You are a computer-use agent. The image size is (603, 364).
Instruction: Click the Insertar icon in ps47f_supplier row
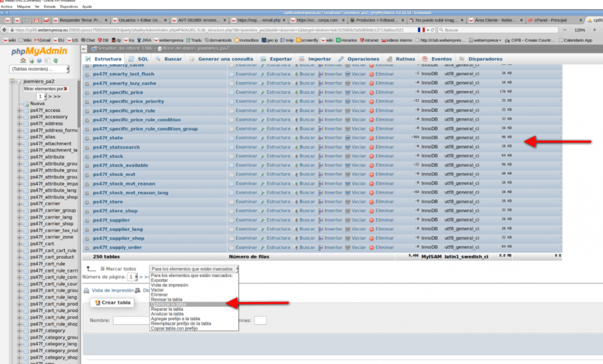coord(321,220)
